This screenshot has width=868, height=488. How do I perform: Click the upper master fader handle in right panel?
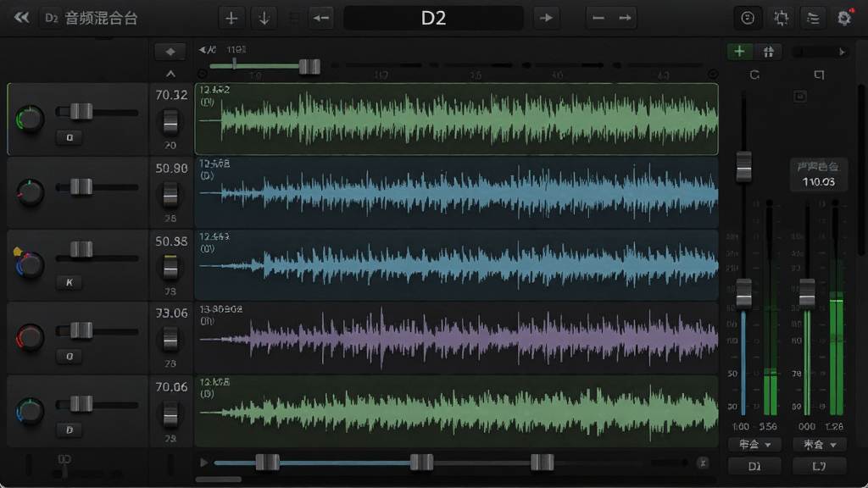[743, 166]
